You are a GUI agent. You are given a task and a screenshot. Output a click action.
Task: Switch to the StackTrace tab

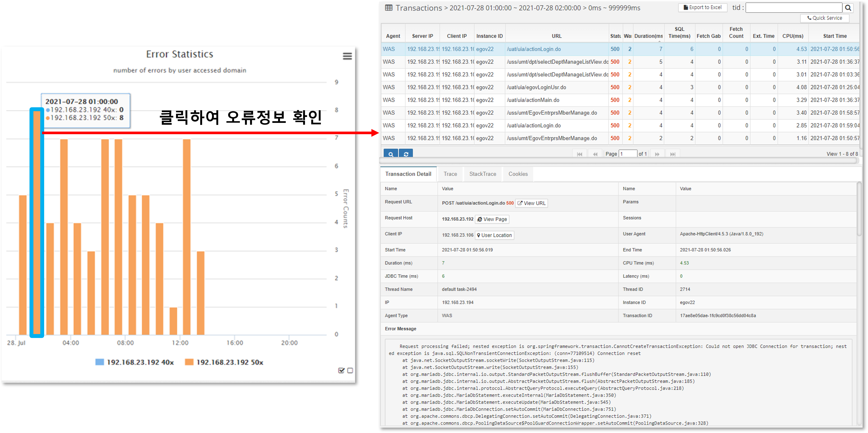(483, 174)
